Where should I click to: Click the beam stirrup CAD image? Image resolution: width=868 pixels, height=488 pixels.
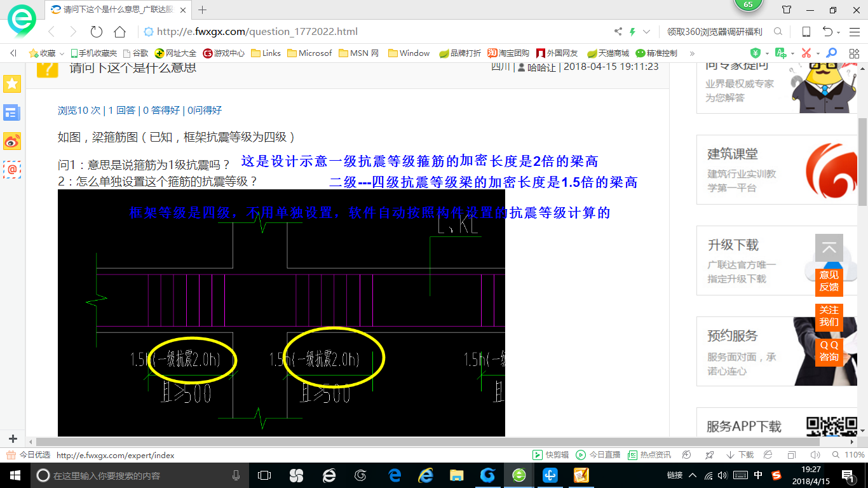coord(281,313)
